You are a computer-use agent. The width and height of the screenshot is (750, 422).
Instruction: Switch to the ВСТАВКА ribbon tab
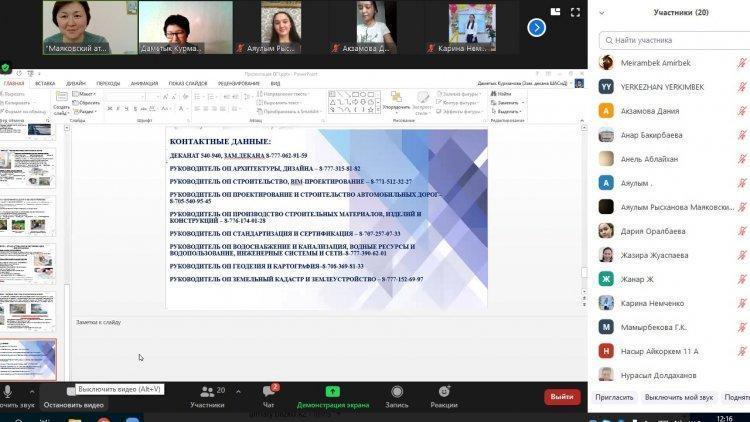[x=45, y=84]
